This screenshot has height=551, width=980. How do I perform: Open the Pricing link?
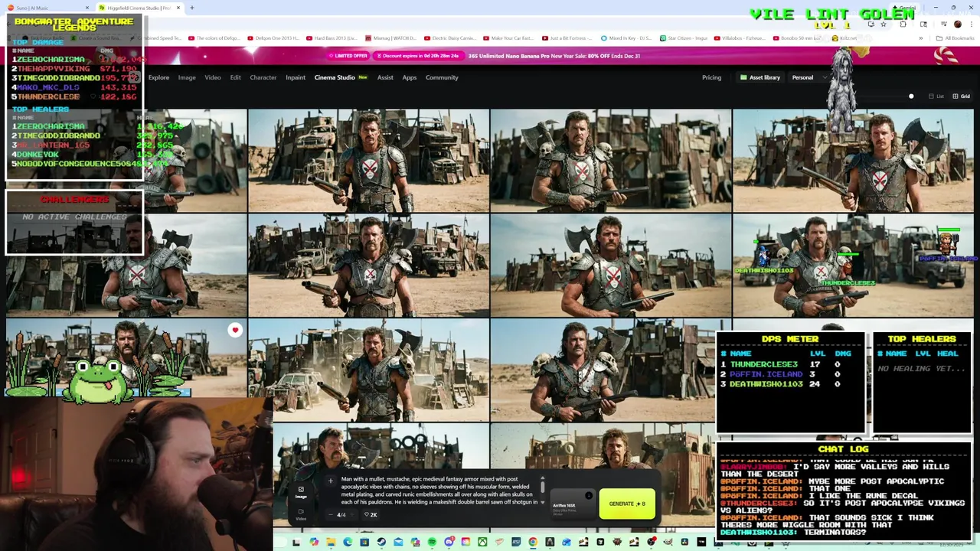tap(711, 77)
